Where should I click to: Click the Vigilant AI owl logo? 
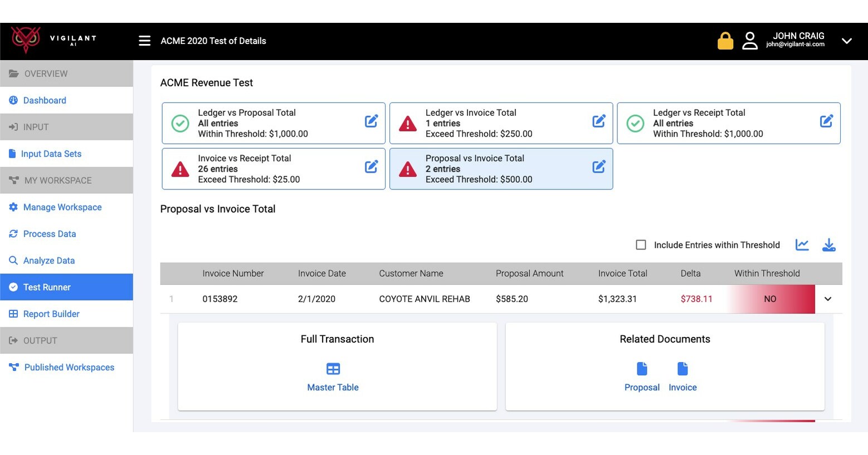click(x=26, y=40)
